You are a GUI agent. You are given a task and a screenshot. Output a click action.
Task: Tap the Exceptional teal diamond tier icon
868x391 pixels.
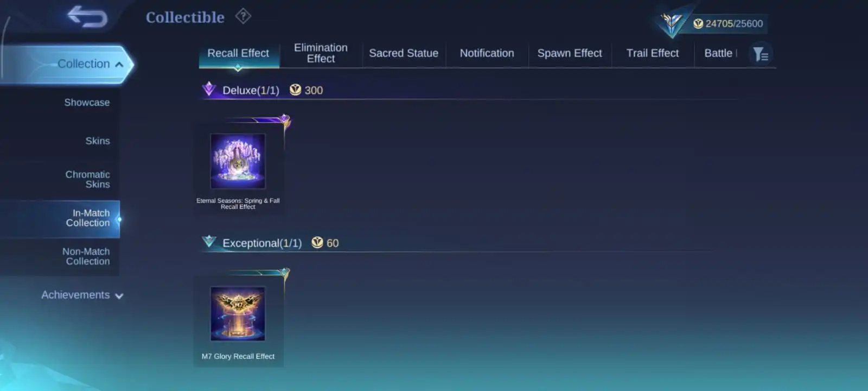pyautogui.click(x=209, y=242)
